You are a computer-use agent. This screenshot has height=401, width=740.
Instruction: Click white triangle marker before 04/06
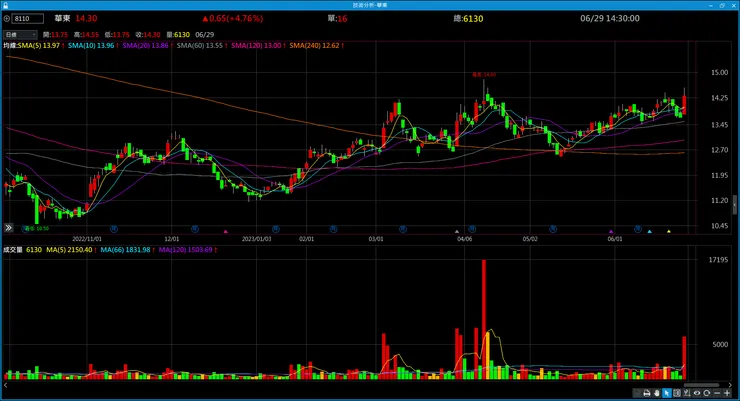456,231
